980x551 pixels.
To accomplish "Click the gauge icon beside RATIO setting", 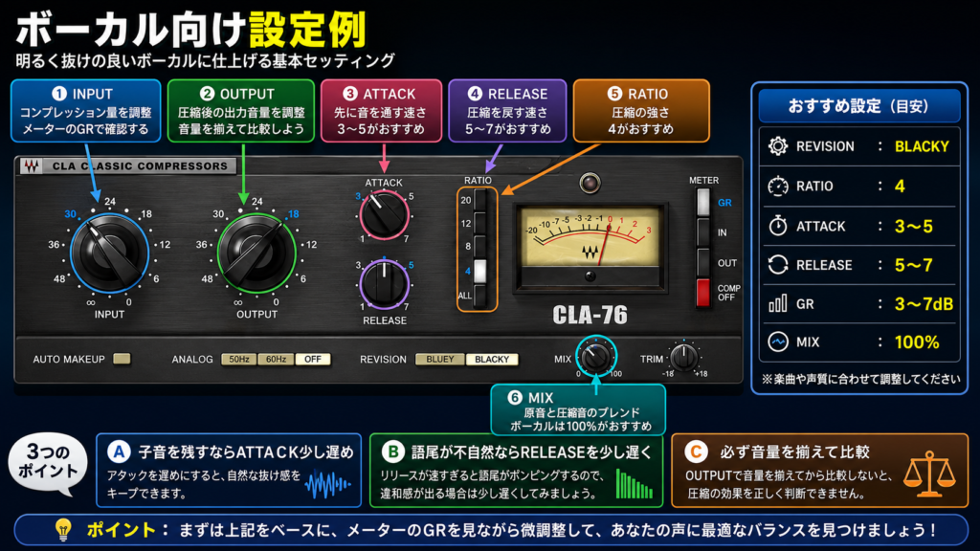I will (778, 187).
